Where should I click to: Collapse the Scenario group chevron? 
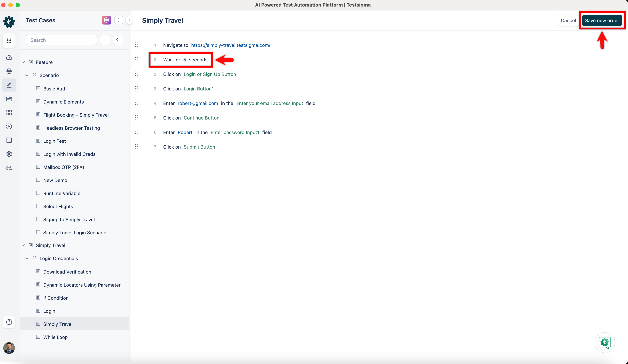click(x=27, y=75)
